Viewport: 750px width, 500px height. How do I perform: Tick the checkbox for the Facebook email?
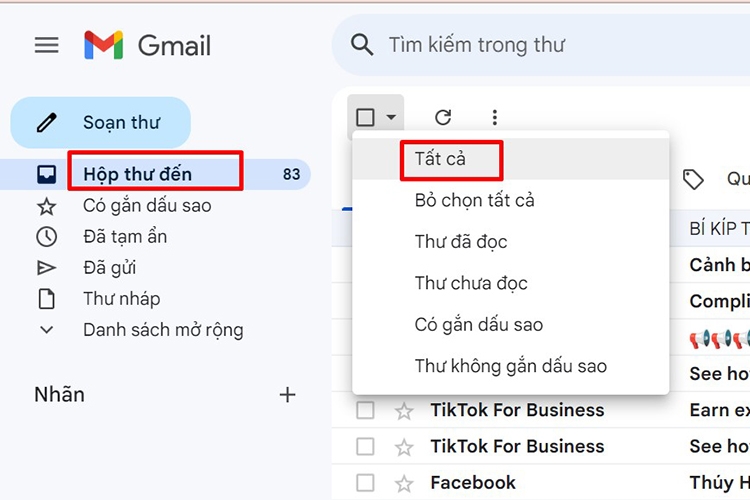(365, 483)
